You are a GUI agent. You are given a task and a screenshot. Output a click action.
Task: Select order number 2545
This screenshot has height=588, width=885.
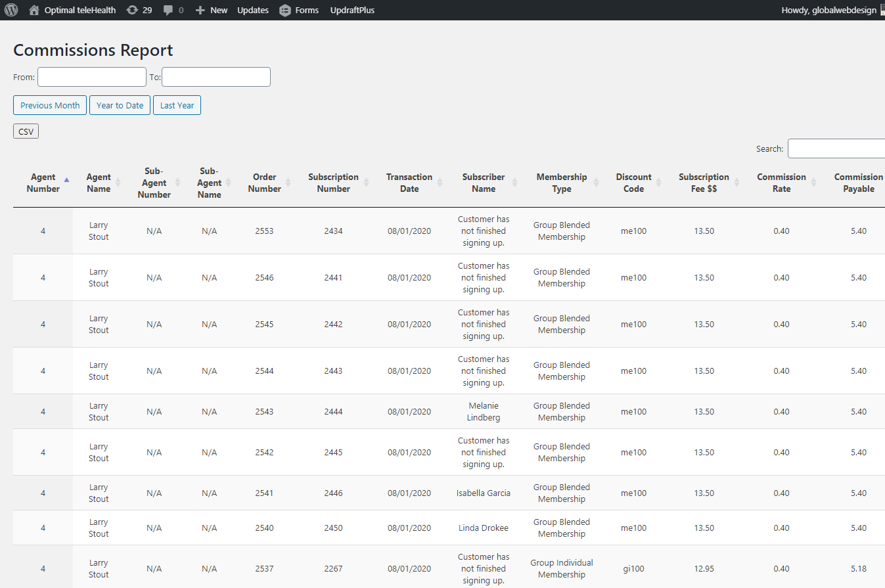point(264,325)
